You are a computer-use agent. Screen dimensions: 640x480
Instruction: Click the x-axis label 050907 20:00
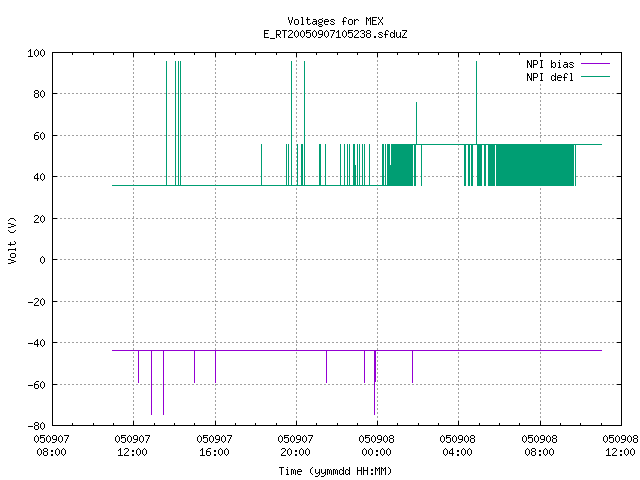point(296,445)
